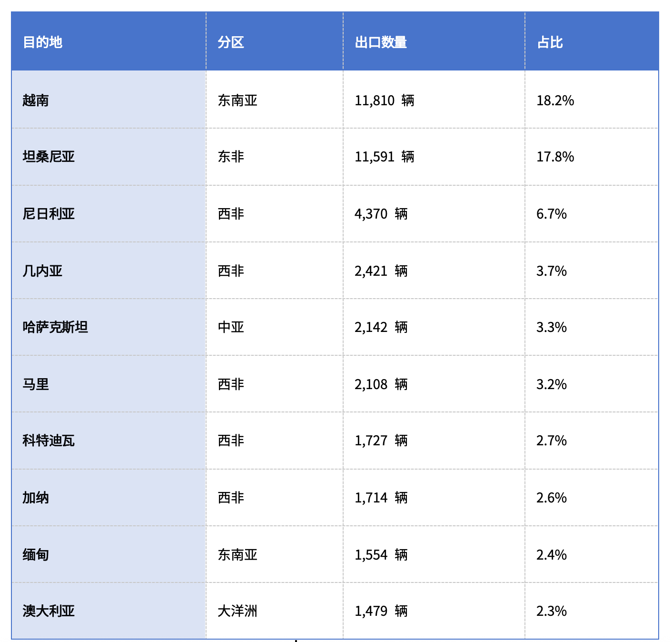Viewport: 672px width, 642px height.
Task: Select the 马里 destination cell
Action: 109,384
